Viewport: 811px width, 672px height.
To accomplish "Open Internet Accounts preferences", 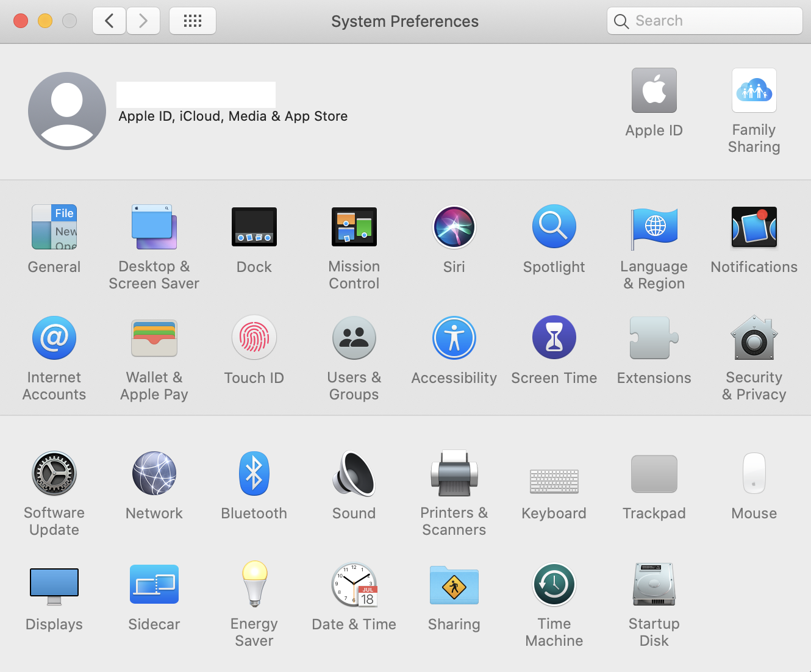I will coord(54,337).
